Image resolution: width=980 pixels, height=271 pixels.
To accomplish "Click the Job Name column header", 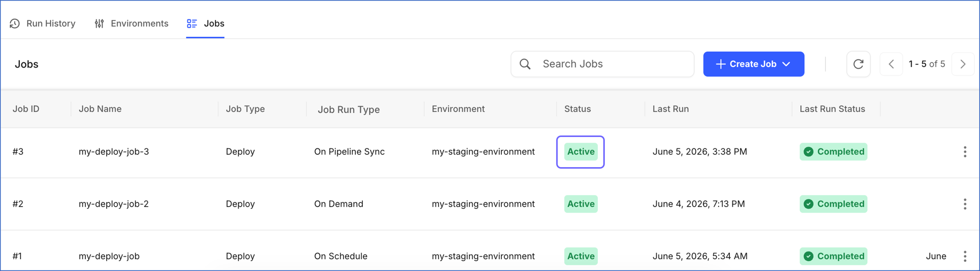I will pos(100,109).
